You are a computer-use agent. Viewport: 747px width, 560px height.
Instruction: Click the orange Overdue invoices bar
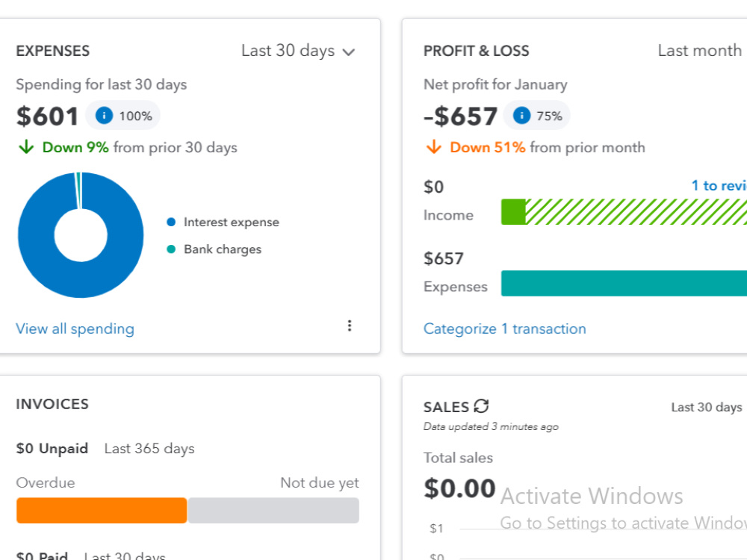102,511
